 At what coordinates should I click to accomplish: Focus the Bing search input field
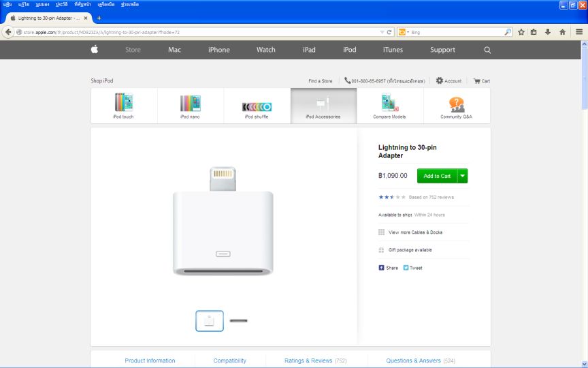[457, 32]
